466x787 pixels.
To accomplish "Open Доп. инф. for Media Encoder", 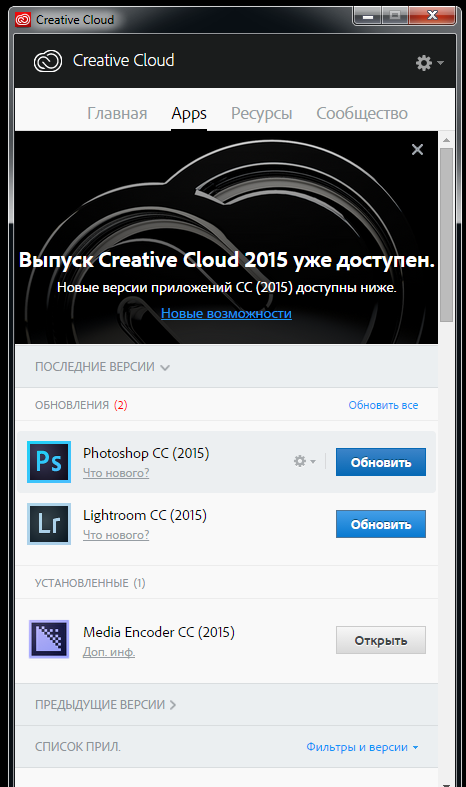I will coord(109,652).
